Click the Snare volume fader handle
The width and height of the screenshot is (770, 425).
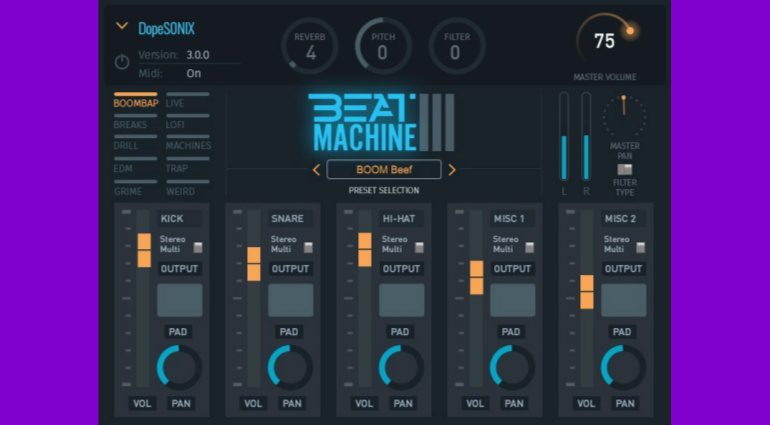(x=254, y=264)
